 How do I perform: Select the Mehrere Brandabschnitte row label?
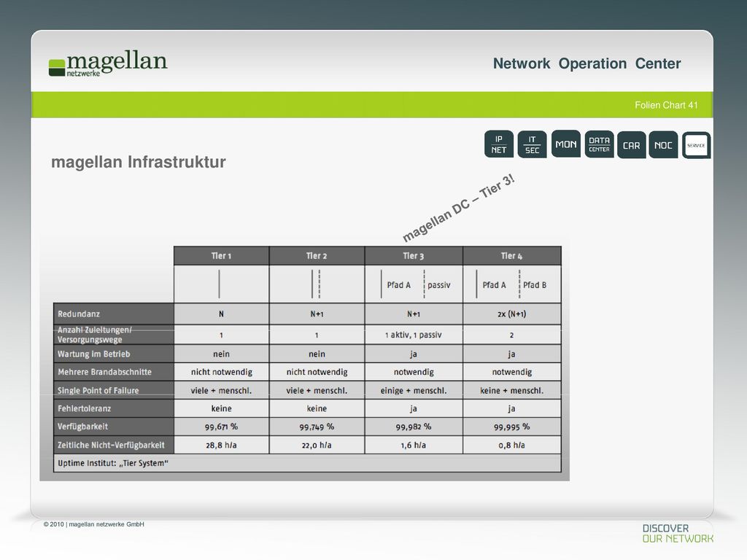point(114,372)
